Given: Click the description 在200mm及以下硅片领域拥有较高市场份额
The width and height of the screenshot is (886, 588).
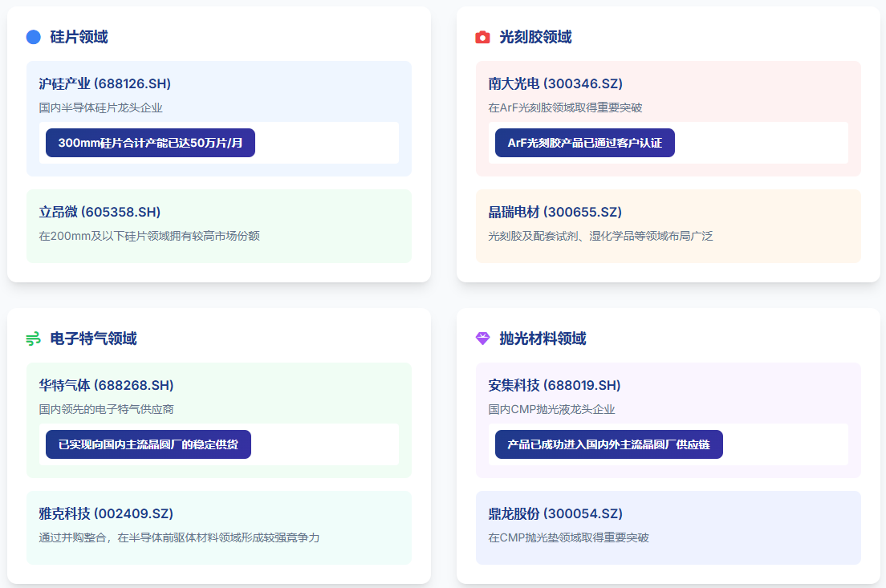Looking at the screenshot, I should 149,236.
